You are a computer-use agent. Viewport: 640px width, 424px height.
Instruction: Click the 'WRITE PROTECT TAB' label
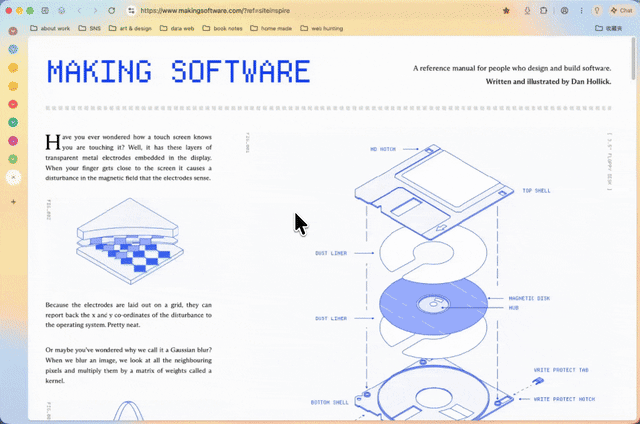point(561,370)
